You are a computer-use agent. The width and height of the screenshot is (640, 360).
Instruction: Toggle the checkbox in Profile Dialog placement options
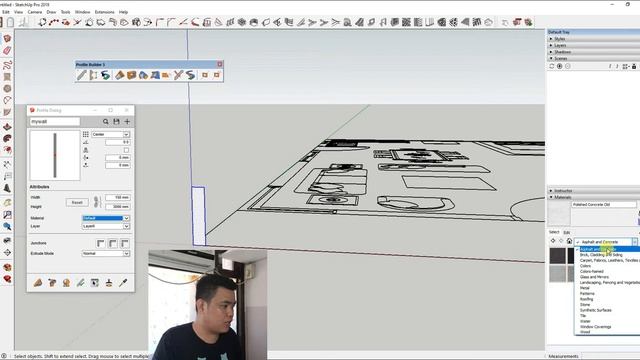(x=126, y=150)
